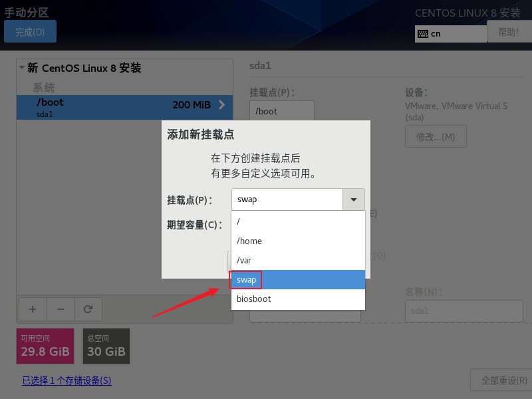Image resolution: width=532 pixels, height=399 pixels.
Task: Click the name field showing sda1
Action: 464,311
